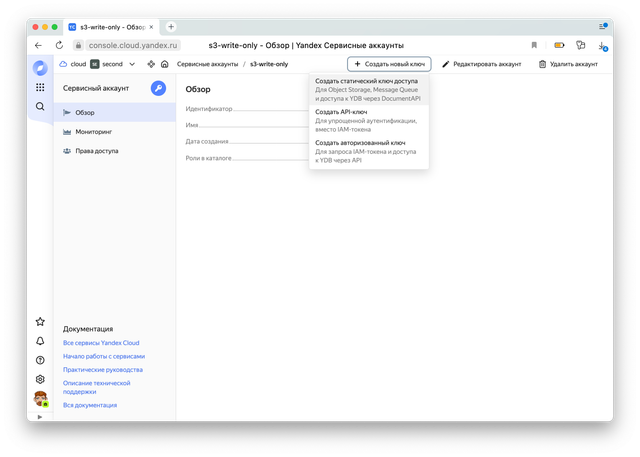The width and height of the screenshot is (640, 457).
Task: Click the help question mark icon
Action: click(40, 360)
